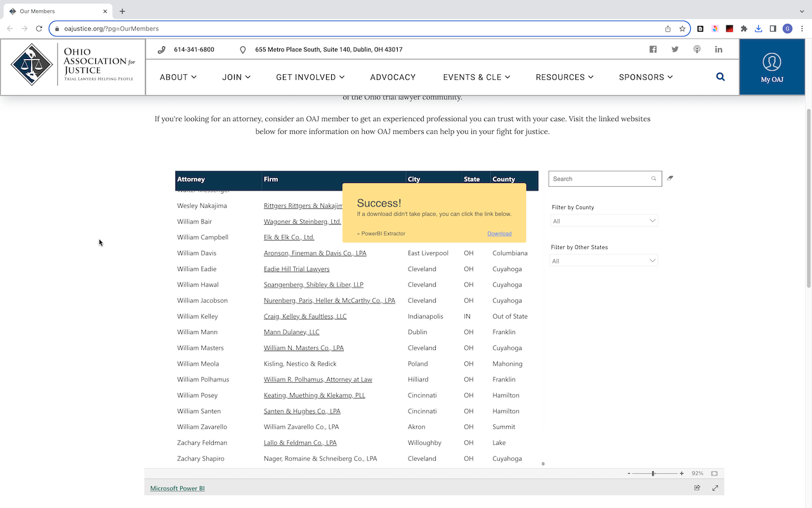The width and height of the screenshot is (812, 508).
Task: Sort by City column header
Action: click(414, 179)
